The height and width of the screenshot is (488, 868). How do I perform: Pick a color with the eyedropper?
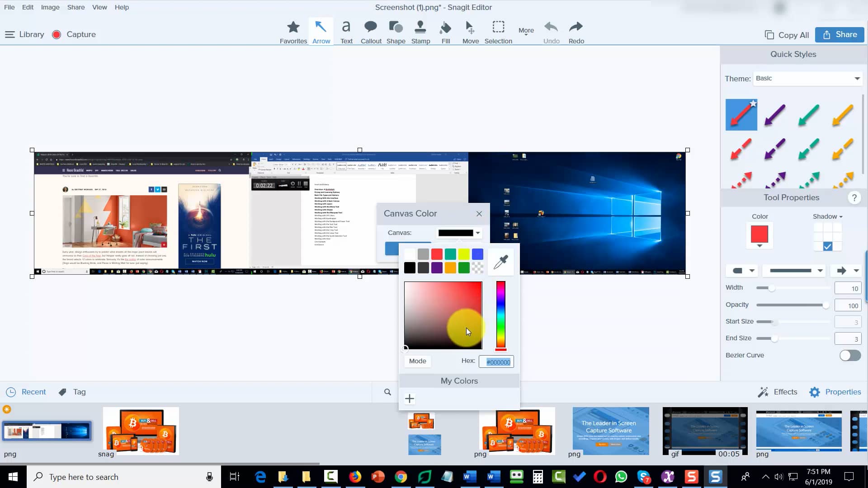point(500,261)
